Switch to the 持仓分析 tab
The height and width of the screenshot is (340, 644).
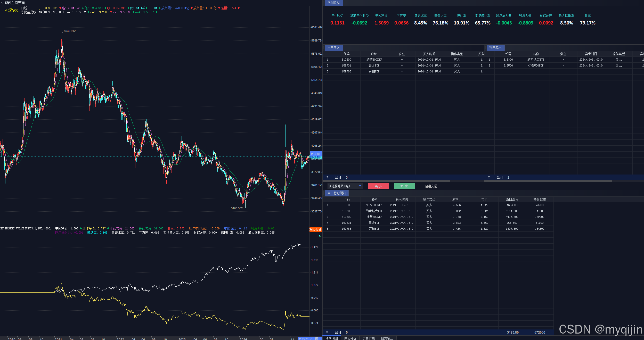pyautogui.click(x=350, y=338)
